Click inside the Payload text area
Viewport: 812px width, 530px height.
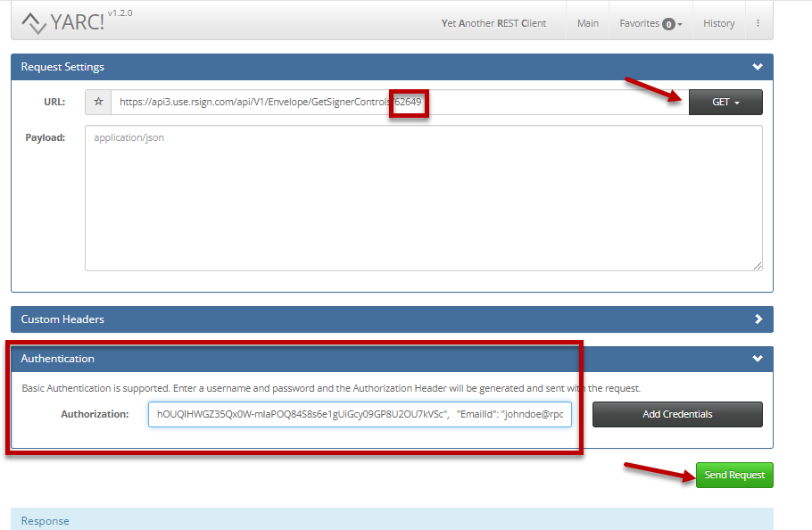point(423,196)
